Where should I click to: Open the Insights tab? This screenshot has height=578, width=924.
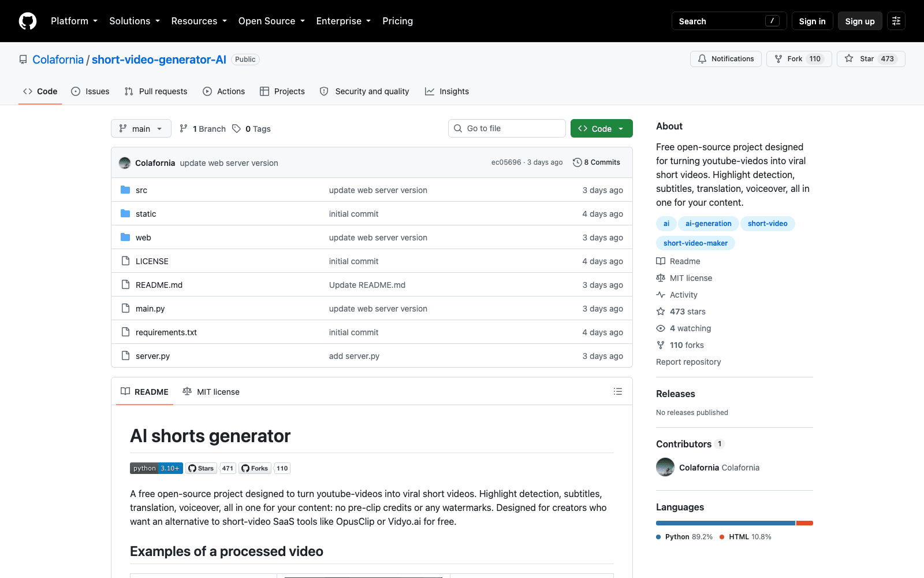pyautogui.click(x=447, y=91)
